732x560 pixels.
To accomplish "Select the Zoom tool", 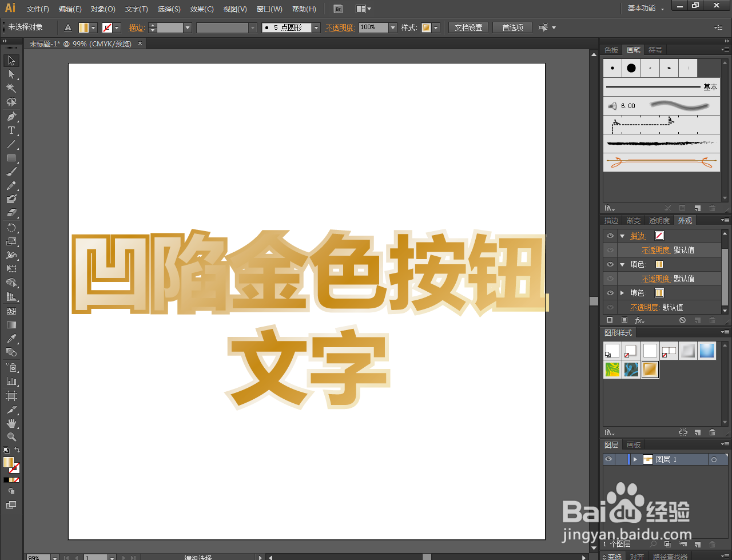I will (x=11, y=436).
